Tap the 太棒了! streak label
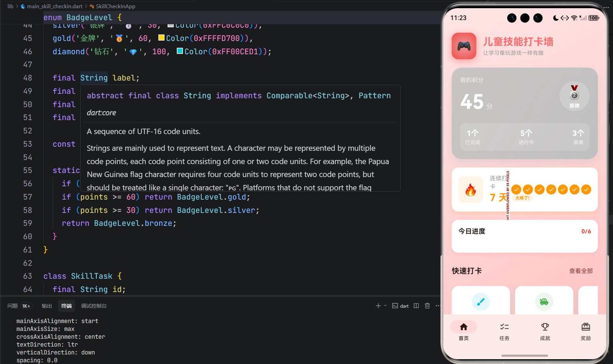 [522, 198]
